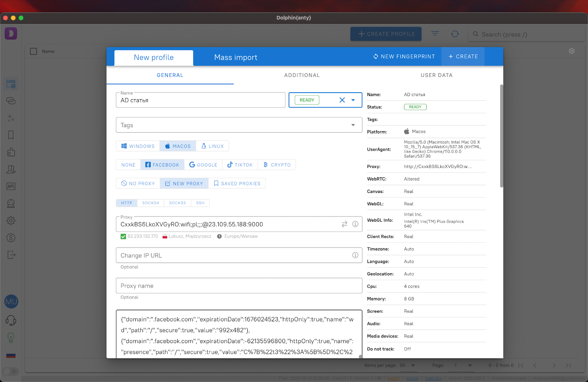
Task: Open the USER DATA tab
Action: (x=437, y=75)
